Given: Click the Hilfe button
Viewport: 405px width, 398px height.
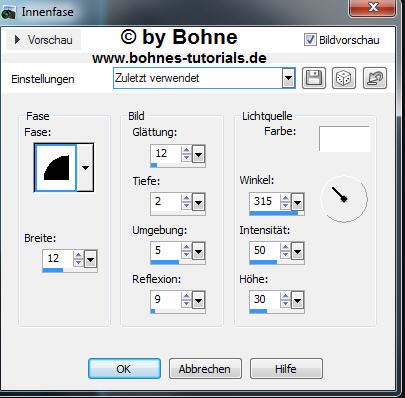Looking at the screenshot, I should pyautogui.click(x=286, y=369).
